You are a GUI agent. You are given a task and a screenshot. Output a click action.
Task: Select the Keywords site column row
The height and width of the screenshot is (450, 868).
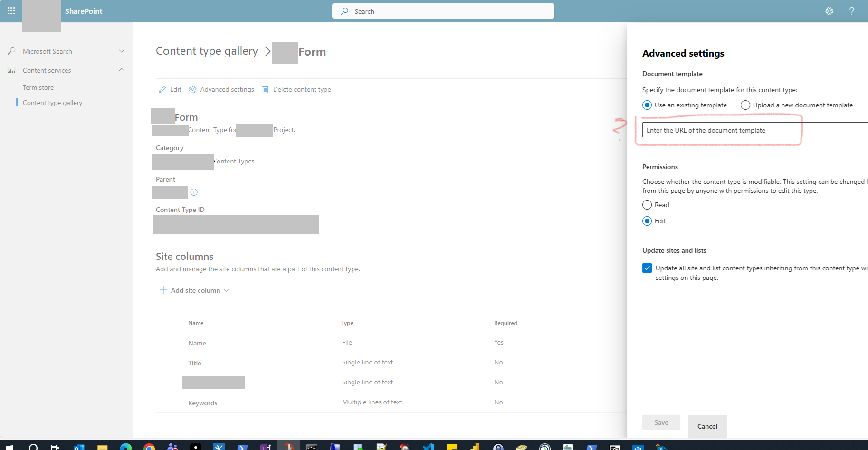pyautogui.click(x=391, y=403)
